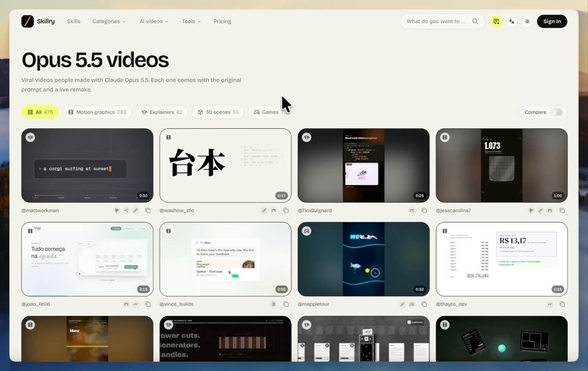Toggle the Compare switch

(x=556, y=112)
